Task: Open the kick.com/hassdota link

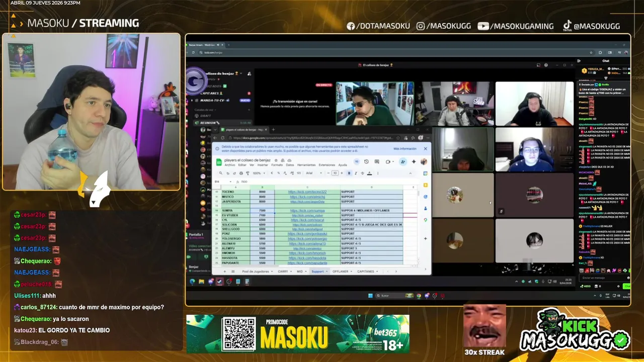Action: [307, 258]
